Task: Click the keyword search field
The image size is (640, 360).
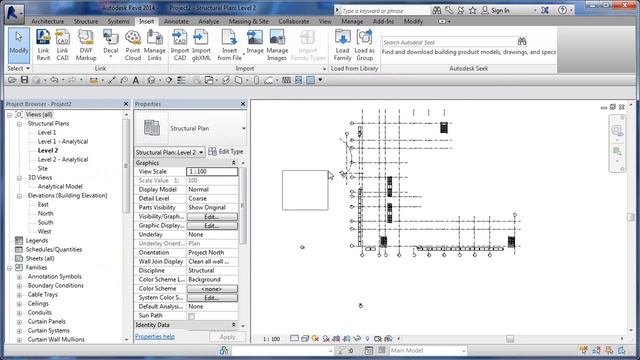Action: pos(384,11)
